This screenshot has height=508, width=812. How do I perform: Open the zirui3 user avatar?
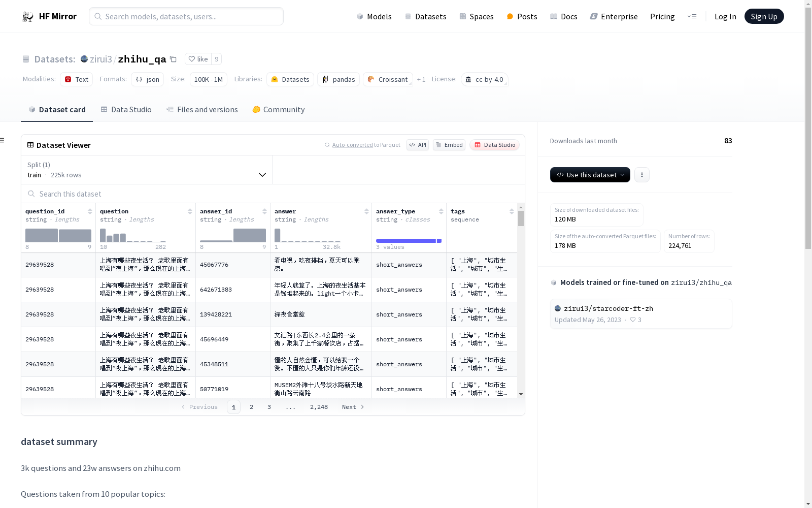(84, 59)
